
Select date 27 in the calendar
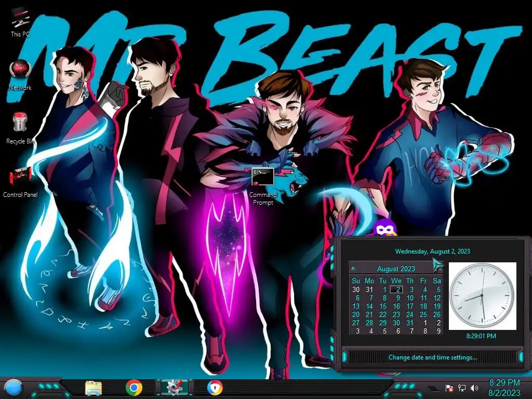click(355, 323)
